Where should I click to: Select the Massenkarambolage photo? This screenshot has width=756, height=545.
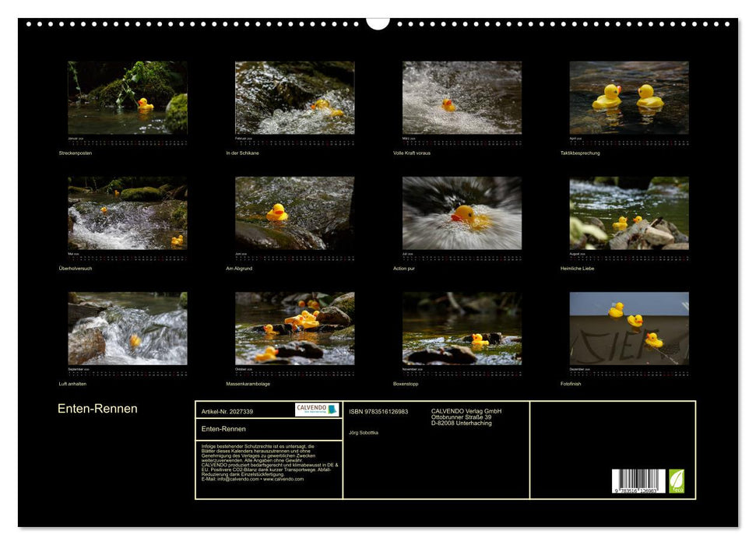(294, 329)
